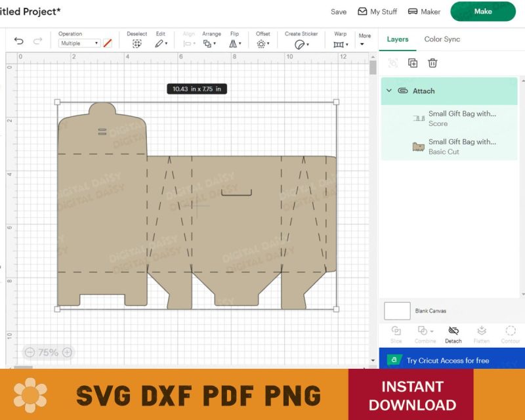Click the Detach icon
The height and width of the screenshot is (420, 525).
point(453,331)
